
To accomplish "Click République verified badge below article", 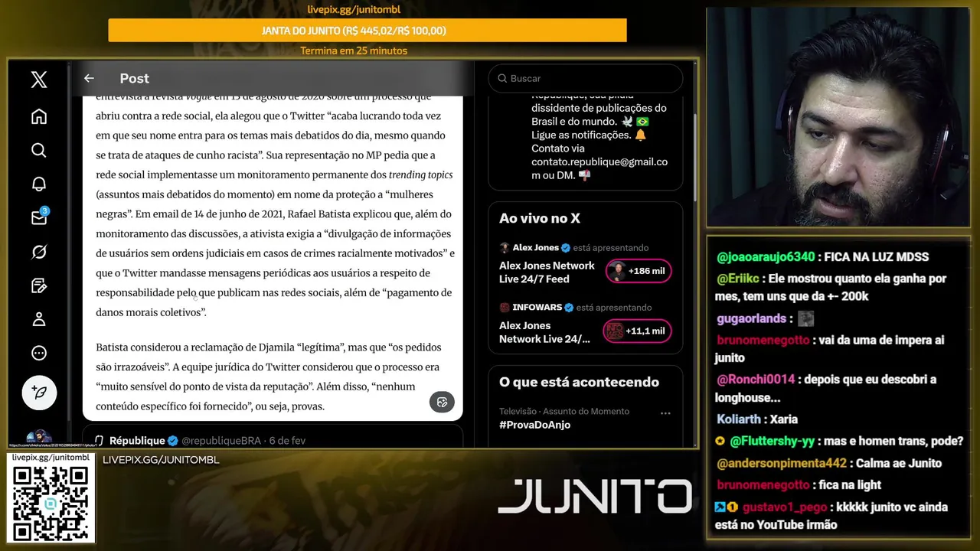I will (173, 441).
